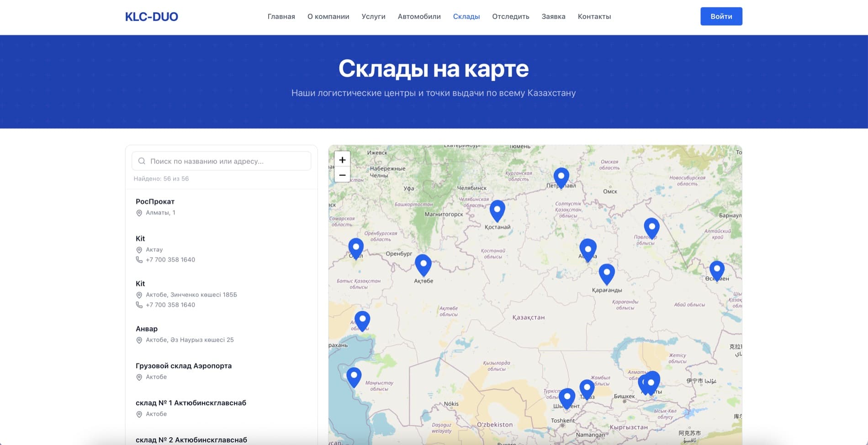This screenshot has height=445, width=868.
Task: Click the Павлодар warehouse pin
Action: coord(651,229)
